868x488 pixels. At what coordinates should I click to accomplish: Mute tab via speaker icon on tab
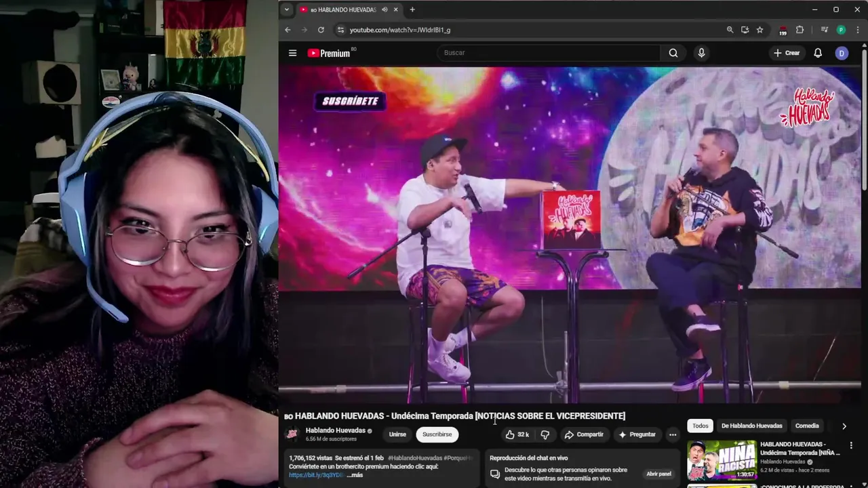tap(384, 9)
